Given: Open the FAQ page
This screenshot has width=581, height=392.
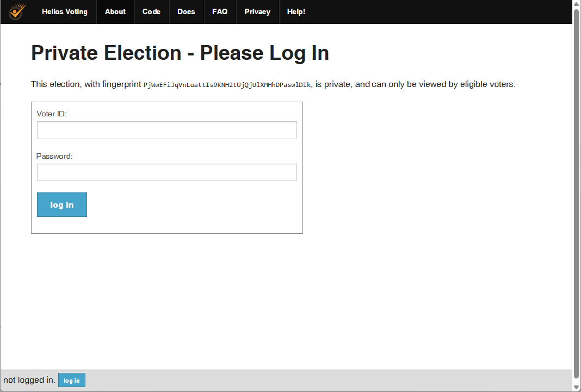Looking at the screenshot, I should (x=220, y=11).
